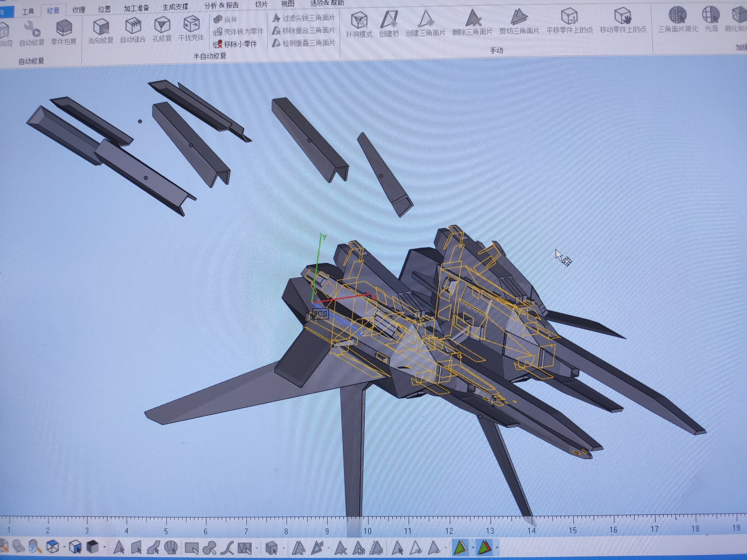Select the flat bar part at the right of the top row
This screenshot has height=560, width=747.
click(385, 175)
